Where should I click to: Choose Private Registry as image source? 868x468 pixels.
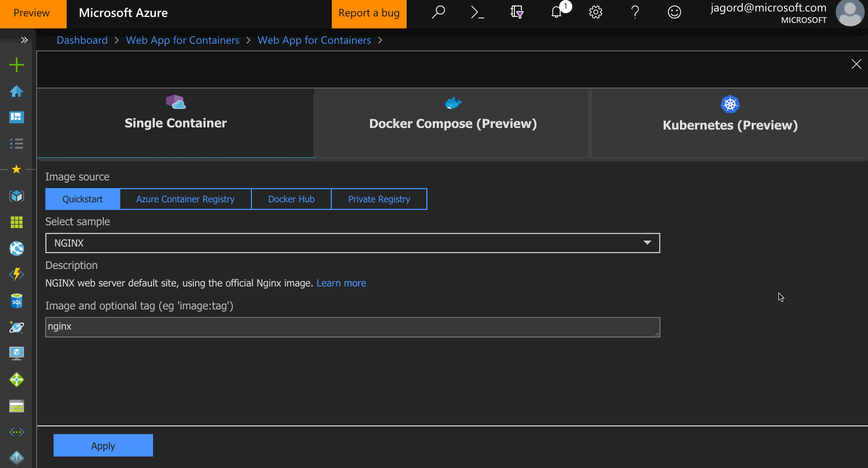coord(379,199)
